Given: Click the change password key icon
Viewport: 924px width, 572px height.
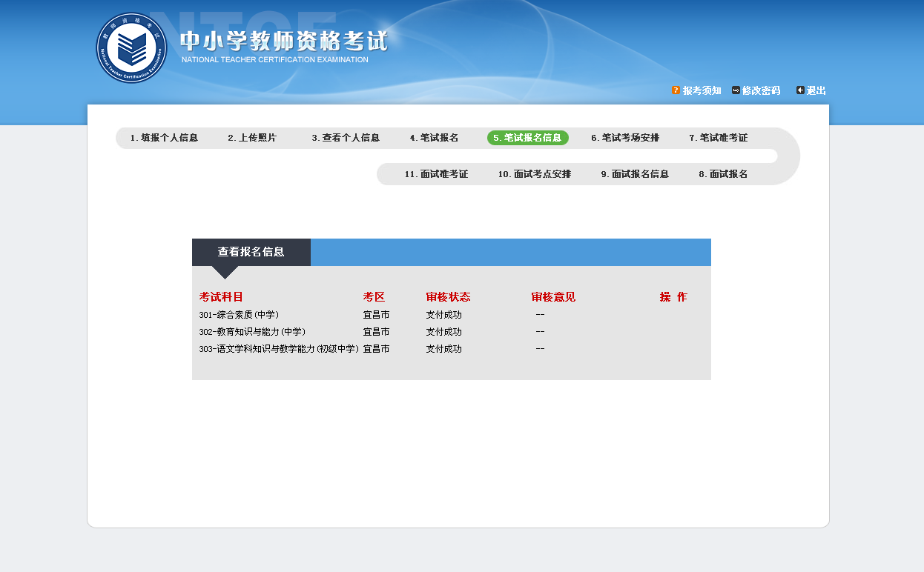Looking at the screenshot, I should 736,90.
